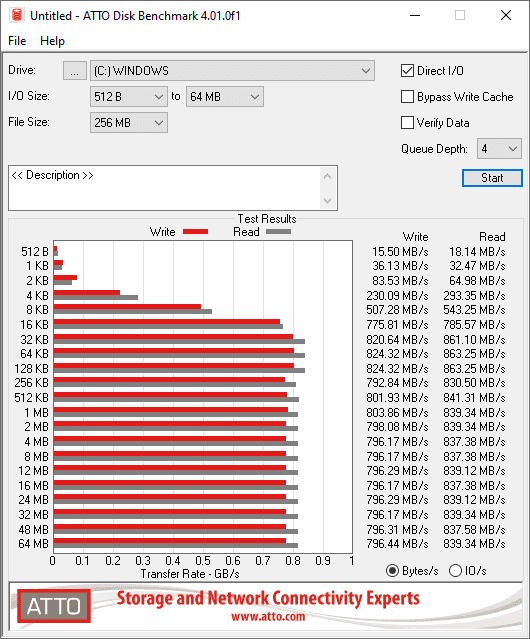Image resolution: width=530 pixels, height=639 pixels.
Task: Open the File menu
Action: click(x=17, y=41)
